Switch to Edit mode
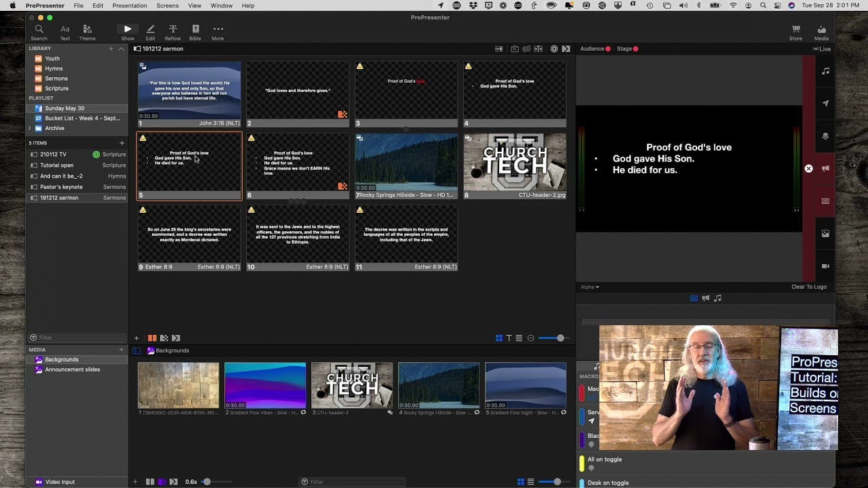The height and width of the screenshot is (488, 868). (x=151, y=33)
